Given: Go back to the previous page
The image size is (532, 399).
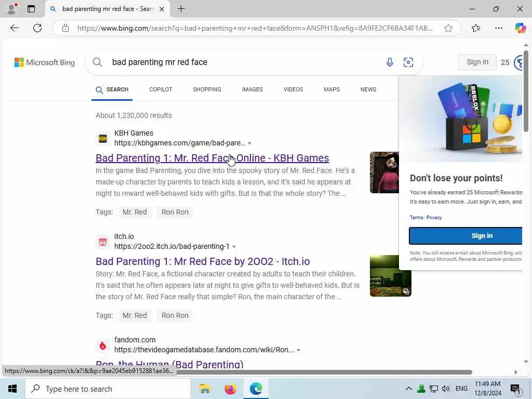Looking at the screenshot, I should pyautogui.click(x=14, y=28).
